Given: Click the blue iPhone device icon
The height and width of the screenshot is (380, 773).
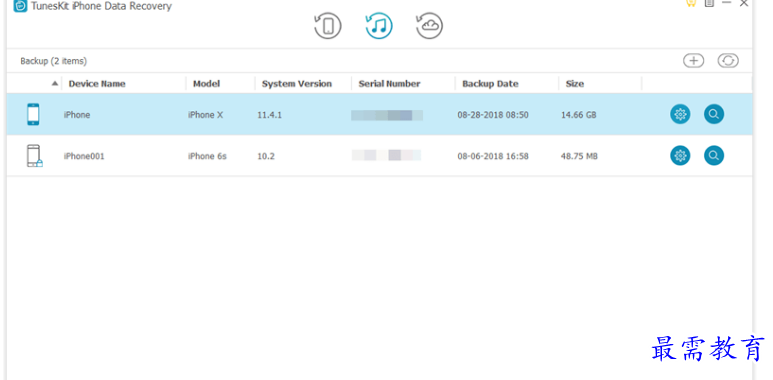Looking at the screenshot, I should click(33, 114).
